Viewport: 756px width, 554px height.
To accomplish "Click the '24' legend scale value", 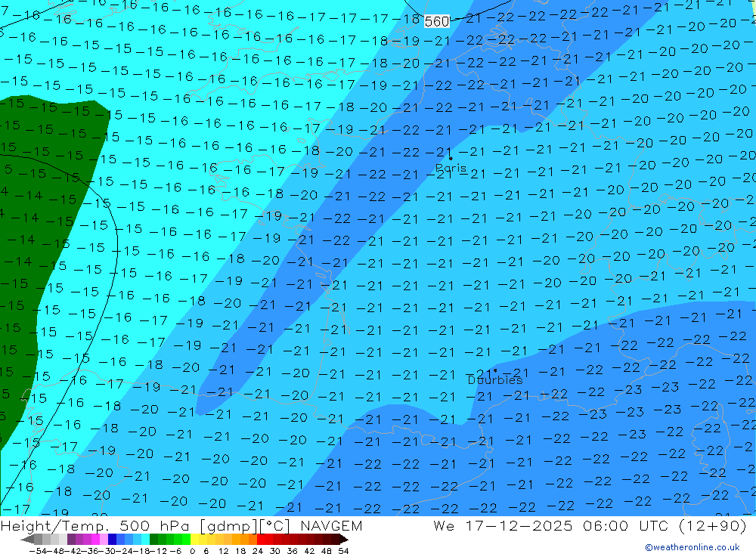I will click(258, 551).
